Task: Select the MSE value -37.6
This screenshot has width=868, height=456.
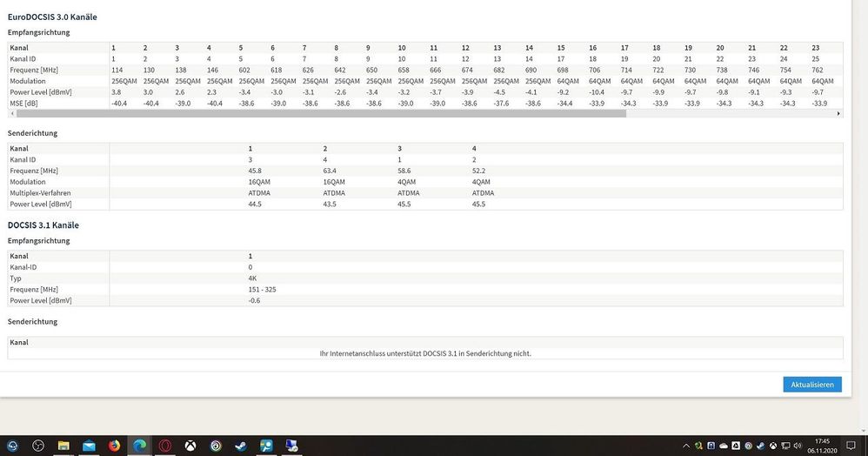Action: pyautogui.click(x=501, y=103)
